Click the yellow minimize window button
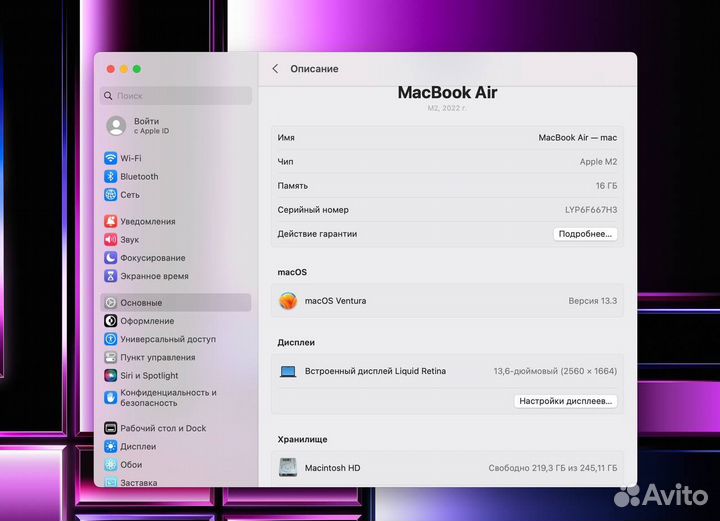The image size is (720, 521). (x=124, y=69)
